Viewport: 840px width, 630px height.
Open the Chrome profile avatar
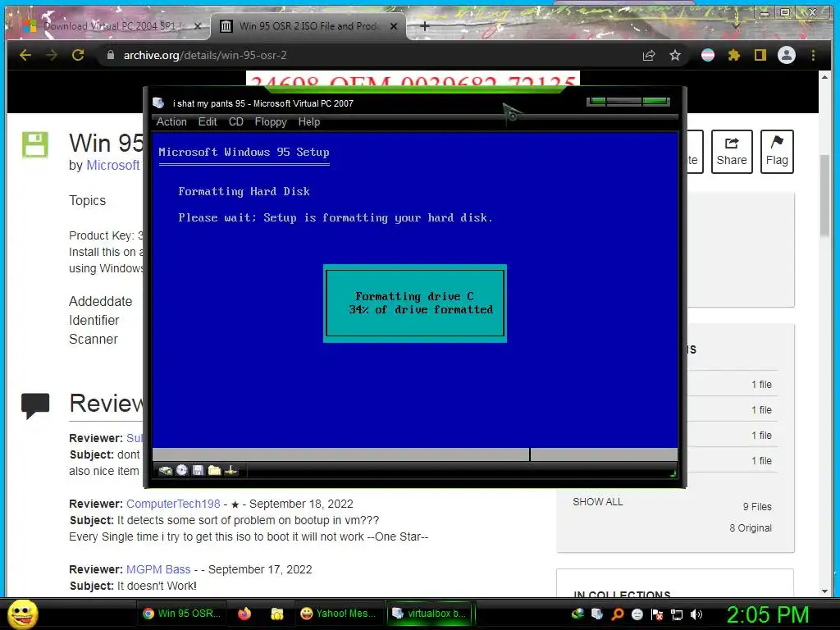(x=787, y=55)
